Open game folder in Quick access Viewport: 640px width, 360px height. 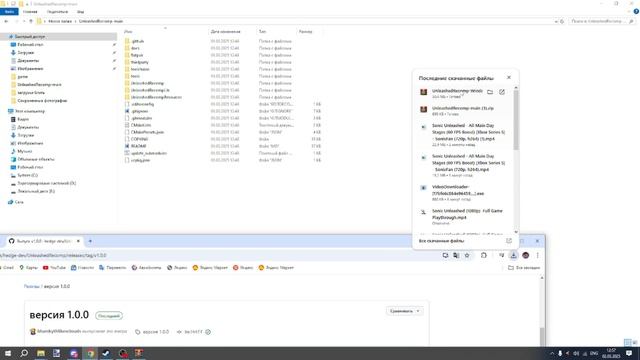tap(23, 76)
